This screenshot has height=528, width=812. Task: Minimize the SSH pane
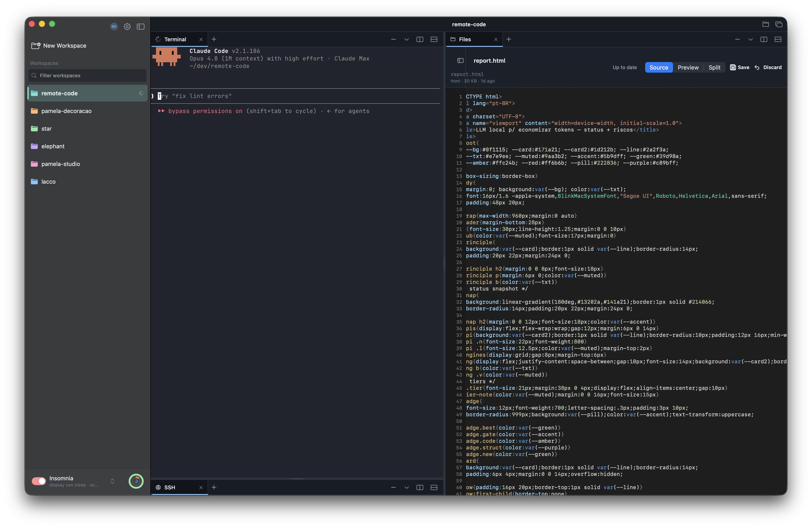tap(393, 487)
